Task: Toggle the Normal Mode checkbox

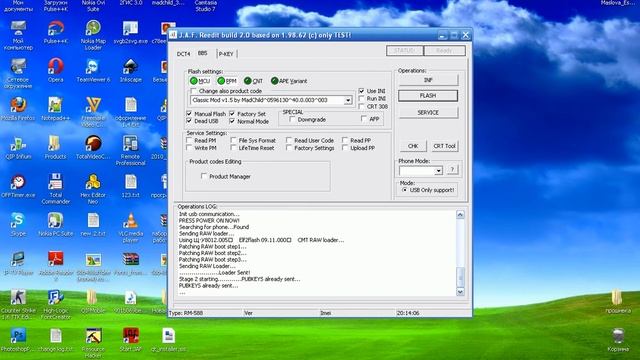Action: coord(232,121)
